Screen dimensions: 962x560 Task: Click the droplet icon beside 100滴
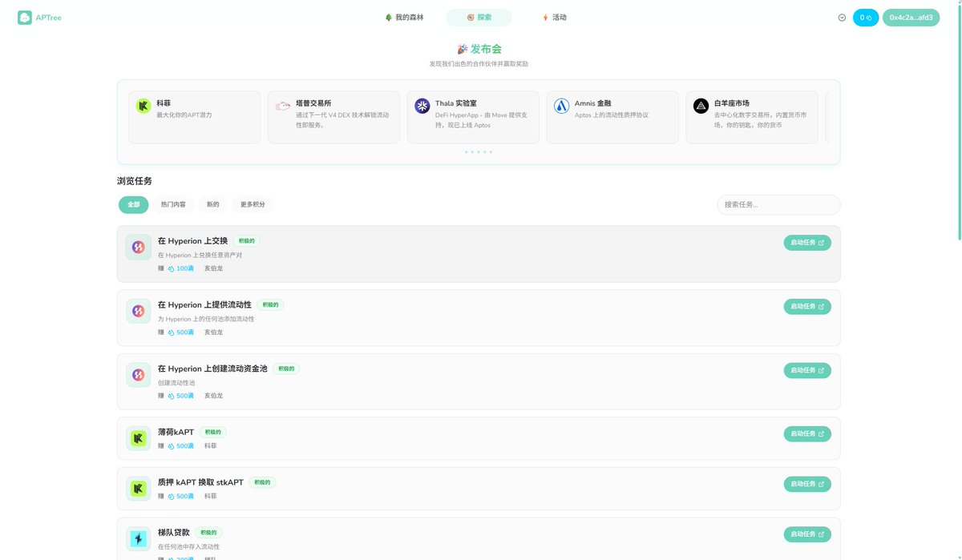(172, 268)
